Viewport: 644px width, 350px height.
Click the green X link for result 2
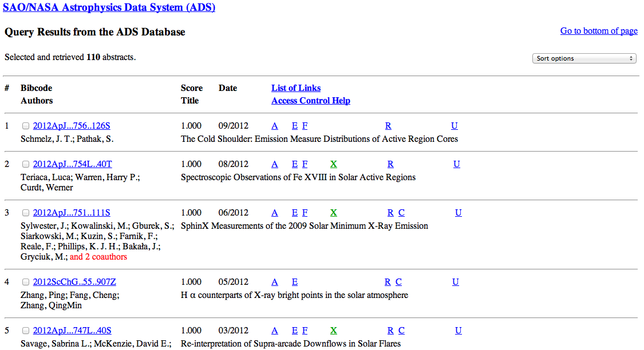[x=334, y=164]
